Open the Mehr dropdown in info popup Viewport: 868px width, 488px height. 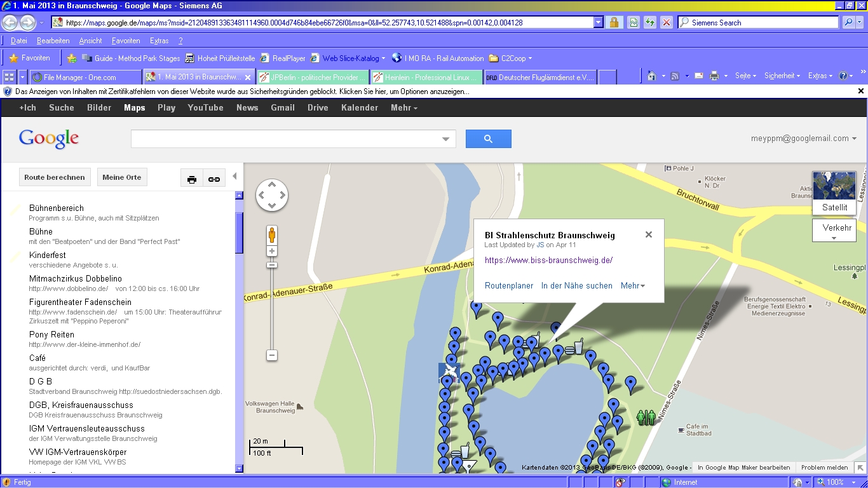coord(632,286)
